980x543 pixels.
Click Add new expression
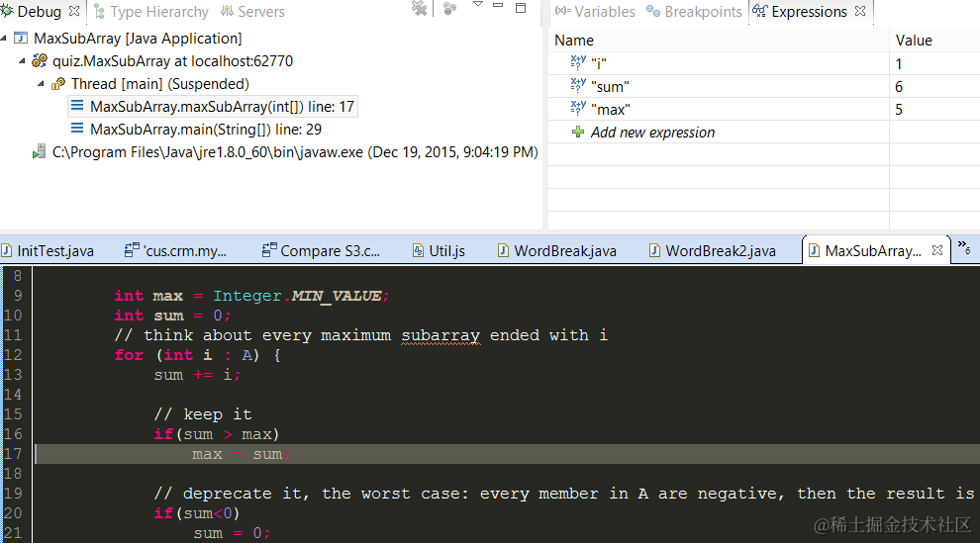click(x=652, y=133)
